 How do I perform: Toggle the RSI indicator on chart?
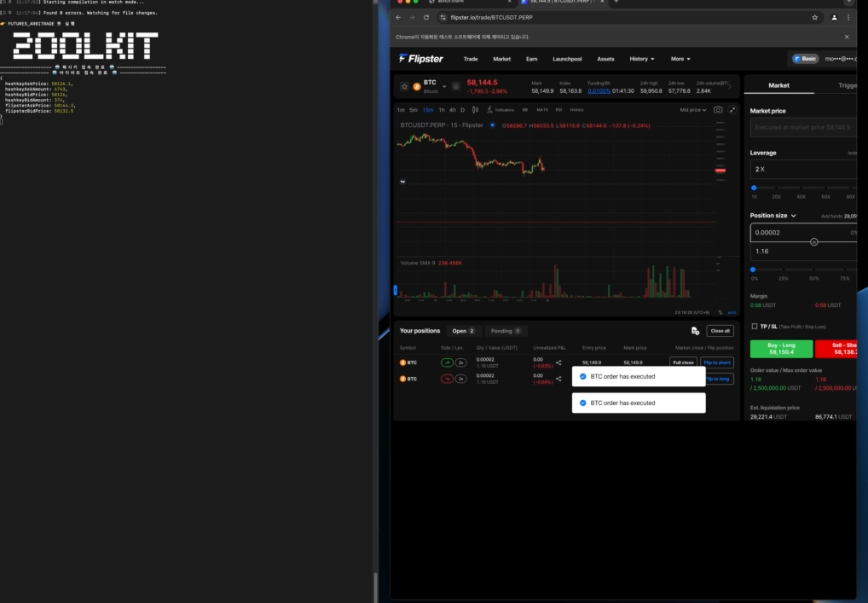pyautogui.click(x=558, y=110)
